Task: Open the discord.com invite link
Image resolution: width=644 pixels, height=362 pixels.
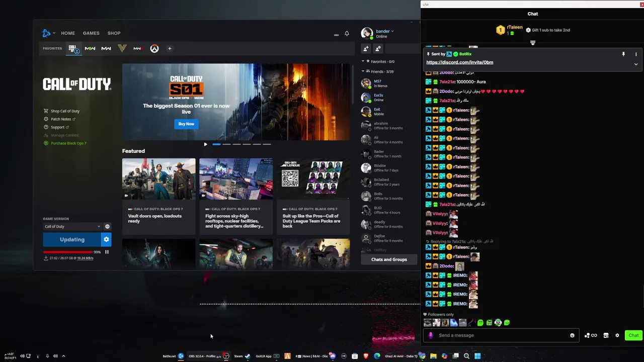Action: tap(459, 62)
